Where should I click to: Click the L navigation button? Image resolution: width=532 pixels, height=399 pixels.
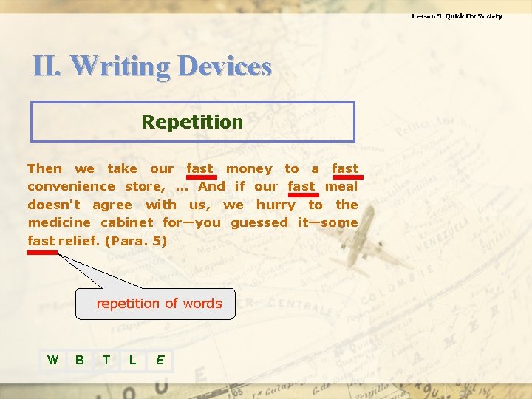133,360
